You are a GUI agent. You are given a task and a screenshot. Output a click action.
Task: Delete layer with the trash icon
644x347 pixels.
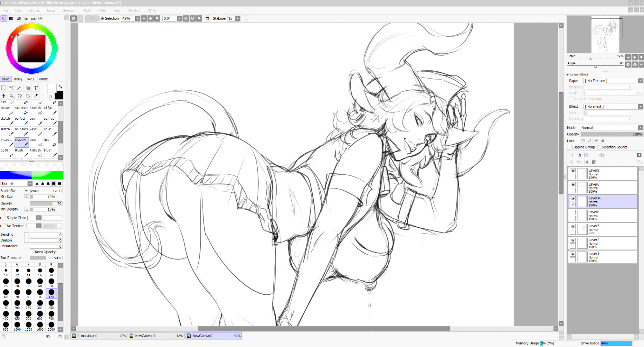(x=594, y=162)
